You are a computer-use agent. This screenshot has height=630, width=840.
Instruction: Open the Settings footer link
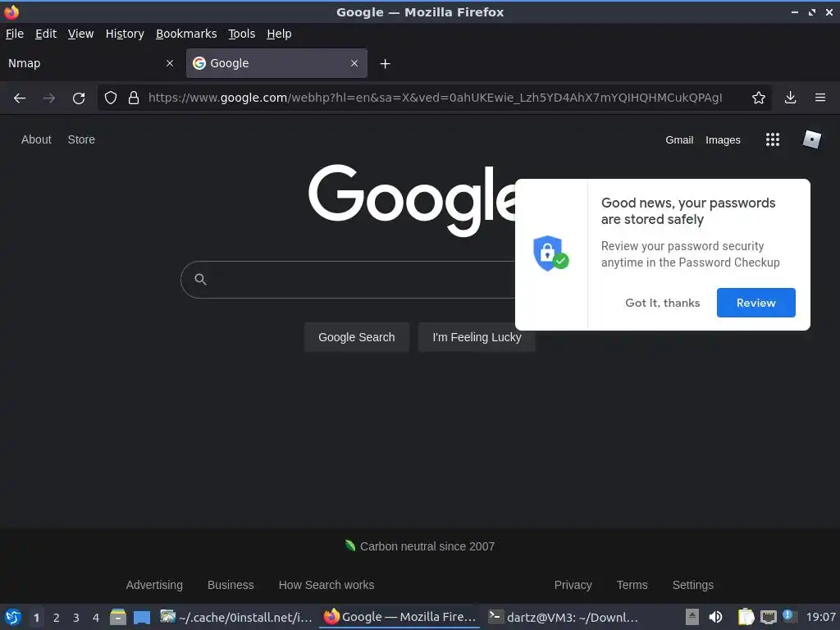point(692,585)
